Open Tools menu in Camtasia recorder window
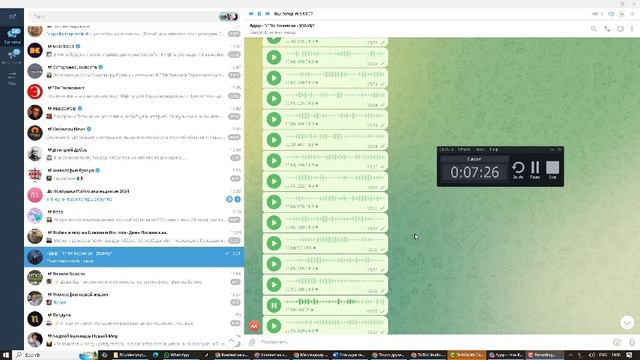The height and width of the screenshot is (360, 640). coord(480,149)
